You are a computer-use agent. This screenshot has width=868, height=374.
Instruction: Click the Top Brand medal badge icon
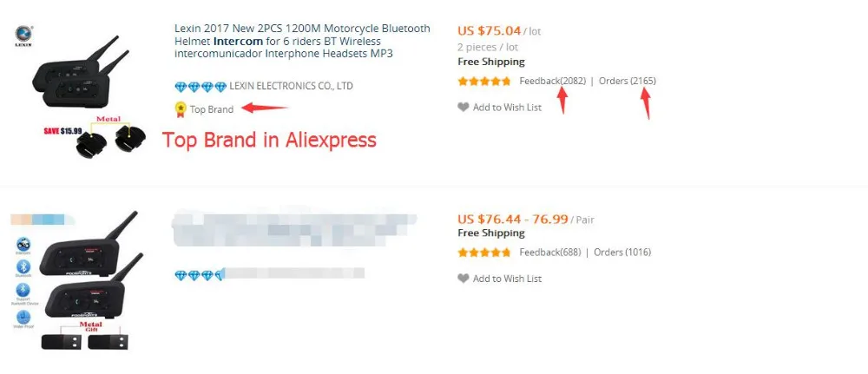point(181,109)
